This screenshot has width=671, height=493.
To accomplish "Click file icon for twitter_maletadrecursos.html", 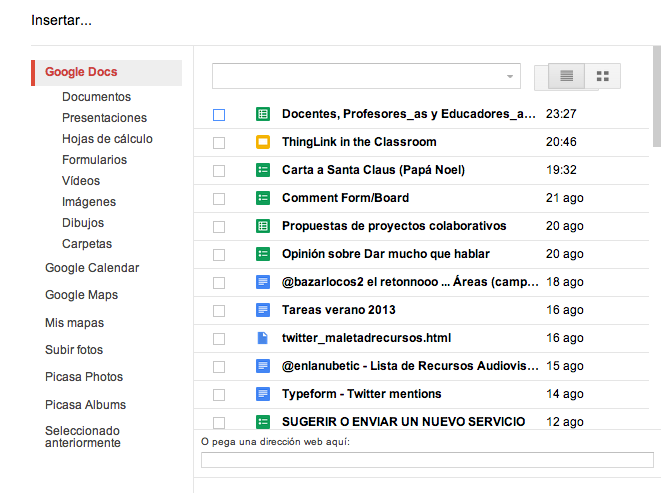I will (263, 338).
